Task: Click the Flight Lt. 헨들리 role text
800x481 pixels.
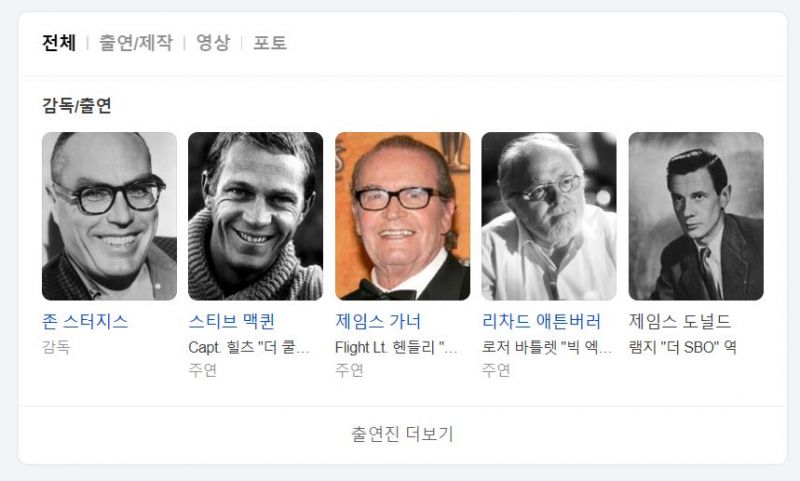Action: (x=396, y=347)
